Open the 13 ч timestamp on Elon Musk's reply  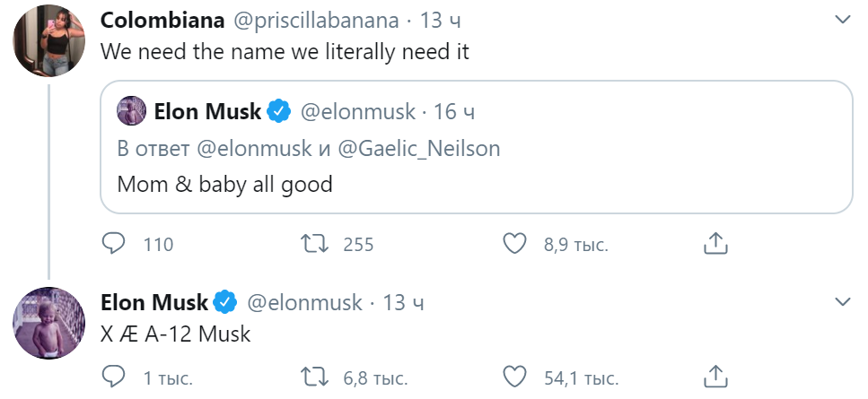coord(403,302)
